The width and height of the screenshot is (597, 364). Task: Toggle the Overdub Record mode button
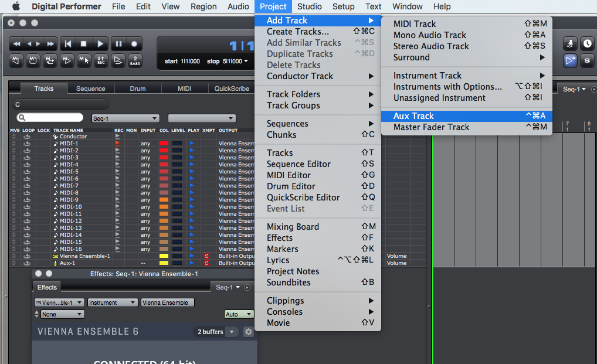click(x=101, y=60)
